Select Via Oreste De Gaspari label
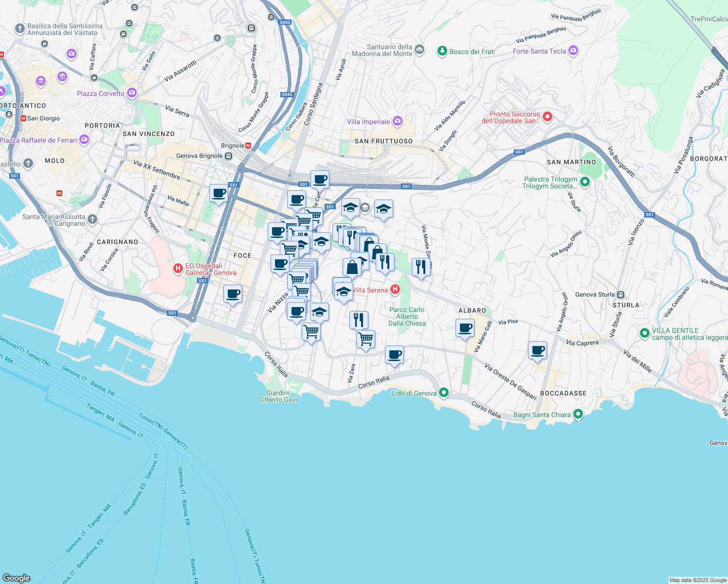The width and height of the screenshot is (728, 584). 510,382
